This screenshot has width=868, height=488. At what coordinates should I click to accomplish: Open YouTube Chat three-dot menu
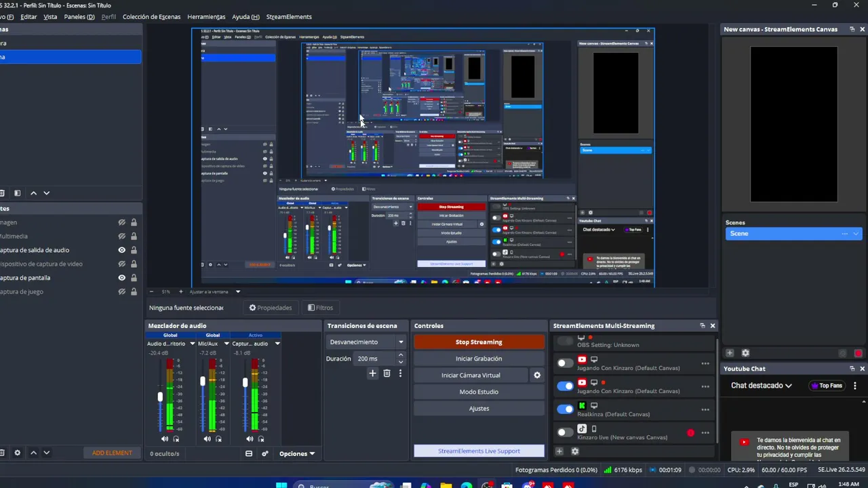tap(854, 386)
